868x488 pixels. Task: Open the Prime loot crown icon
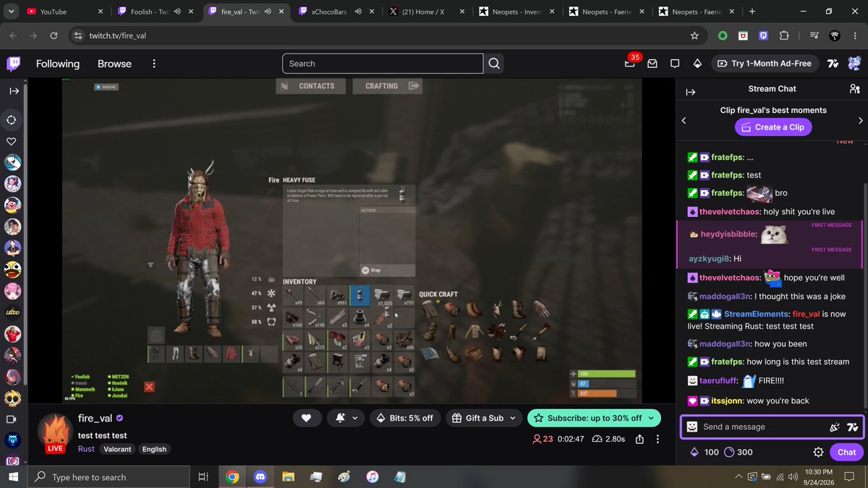coord(629,64)
